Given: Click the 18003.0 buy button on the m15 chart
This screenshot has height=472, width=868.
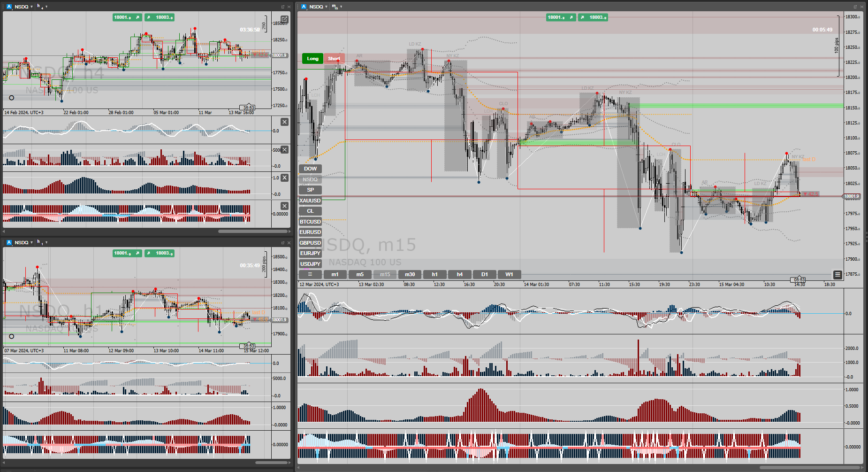Looking at the screenshot, I should coord(593,17).
